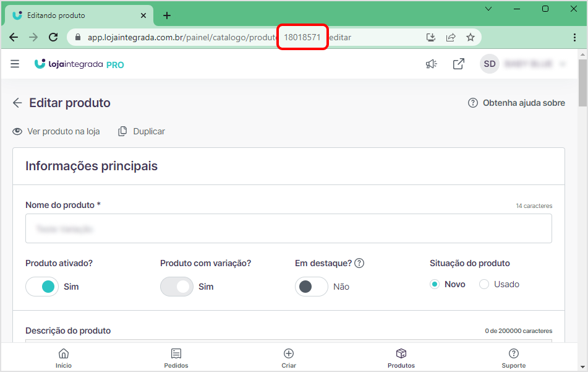Screen dimensions: 588x372
Task: Open a new browser tab
Action: click(x=167, y=15)
